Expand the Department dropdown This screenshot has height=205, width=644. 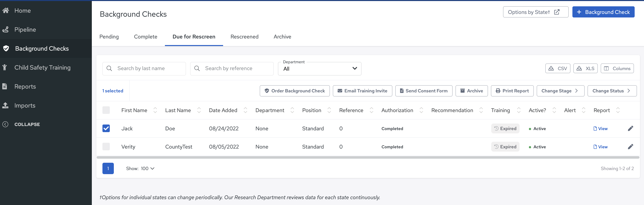click(320, 69)
